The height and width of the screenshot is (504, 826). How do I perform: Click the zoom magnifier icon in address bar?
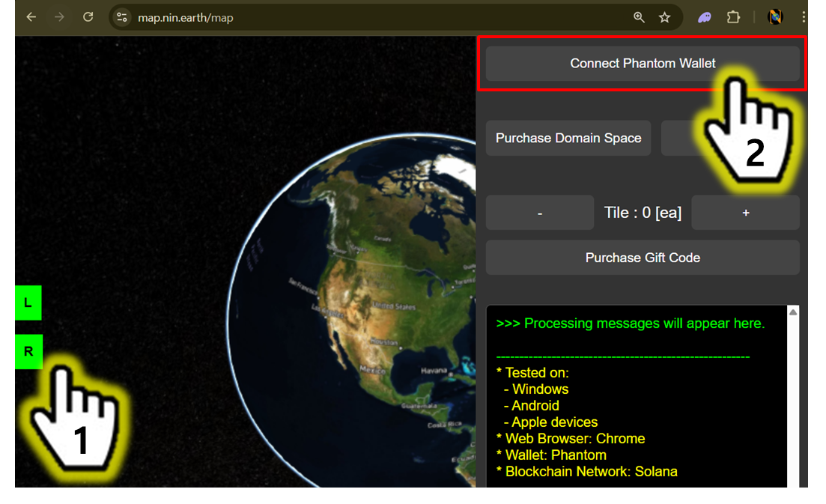click(x=639, y=17)
